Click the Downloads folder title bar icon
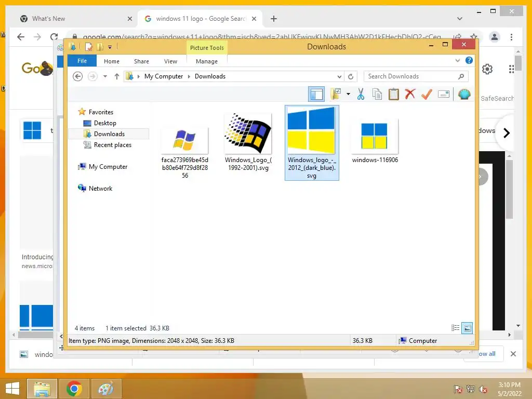 (72, 46)
